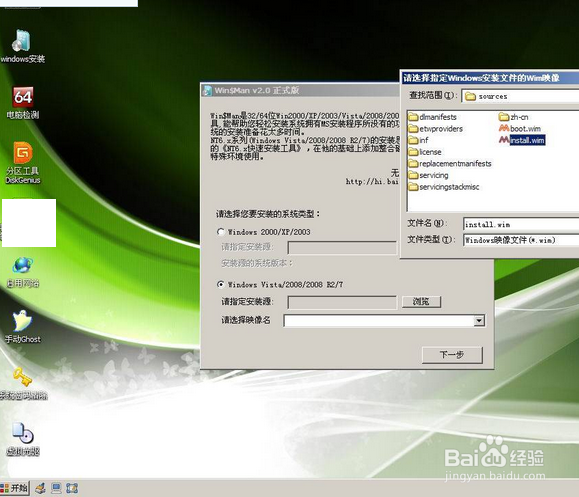Click the Win$Man v2.0 正式版 title bar
This screenshot has width=579, height=497.
click(x=300, y=90)
